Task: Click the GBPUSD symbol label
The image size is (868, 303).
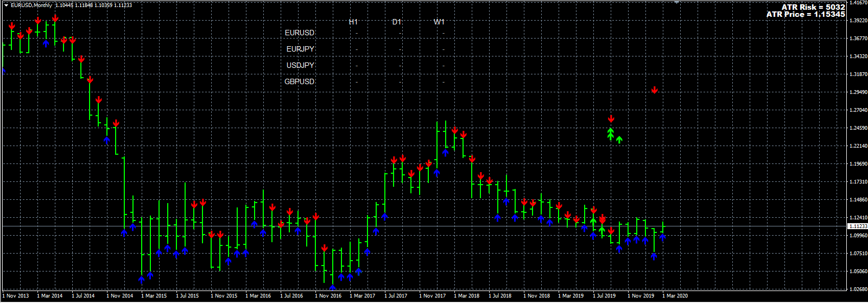Action: [300, 81]
